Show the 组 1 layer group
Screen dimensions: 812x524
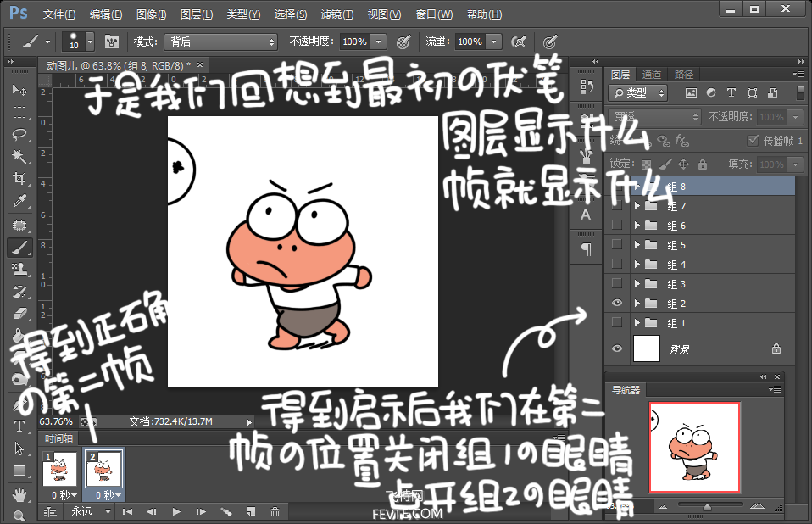pyautogui.click(x=617, y=322)
